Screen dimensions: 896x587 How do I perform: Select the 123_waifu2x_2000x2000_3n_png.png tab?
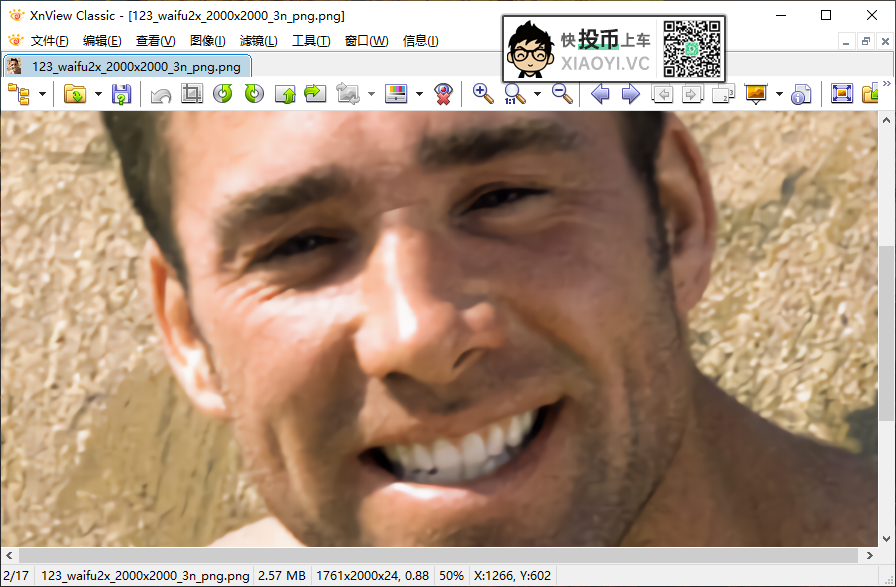click(x=127, y=66)
